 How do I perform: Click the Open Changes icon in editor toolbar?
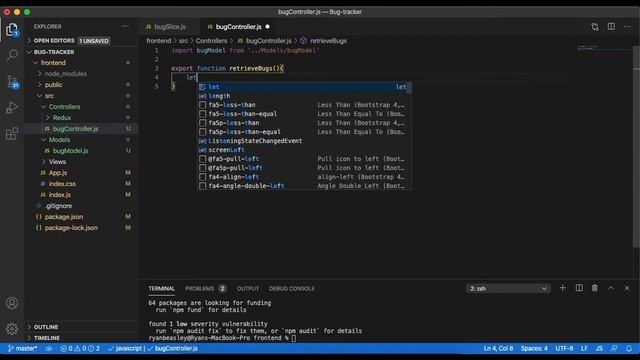pos(595,27)
